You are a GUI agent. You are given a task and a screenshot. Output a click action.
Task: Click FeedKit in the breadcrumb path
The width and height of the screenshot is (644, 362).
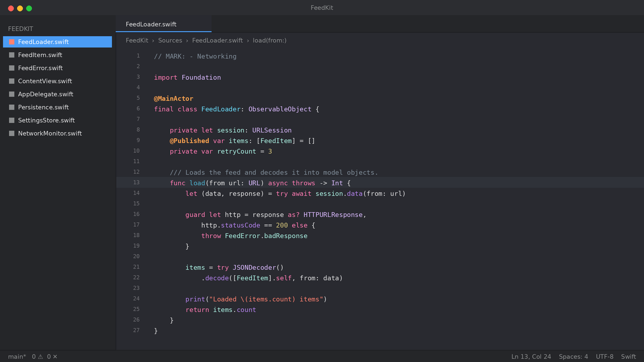click(x=137, y=40)
